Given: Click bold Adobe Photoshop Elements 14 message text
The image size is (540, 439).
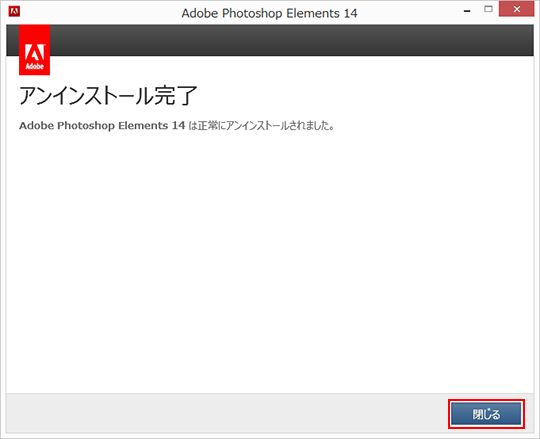Looking at the screenshot, I should coord(102,126).
